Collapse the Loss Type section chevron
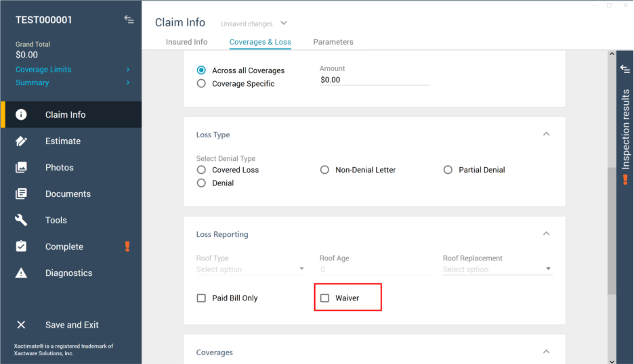Viewport: 634px width, 364px height. click(x=547, y=134)
